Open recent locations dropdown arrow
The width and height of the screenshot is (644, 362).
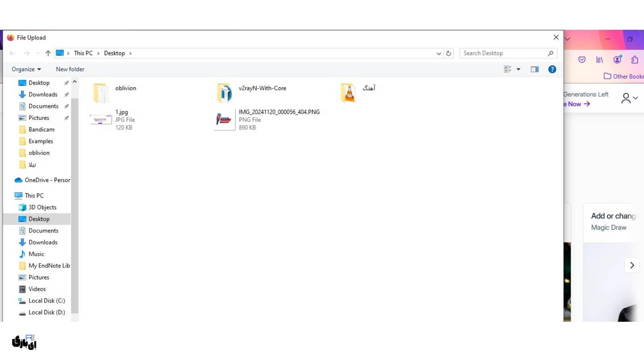tap(38, 53)
